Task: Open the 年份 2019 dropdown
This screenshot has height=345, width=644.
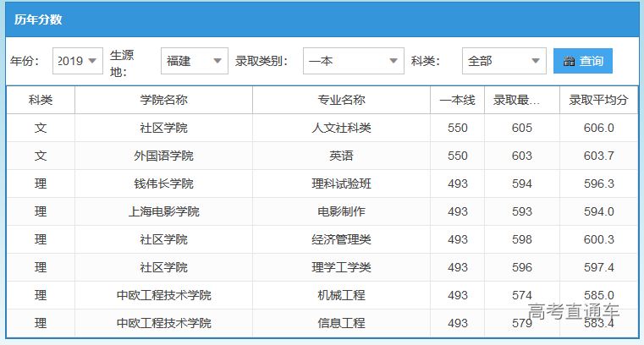Action: [x=77, y=61]
